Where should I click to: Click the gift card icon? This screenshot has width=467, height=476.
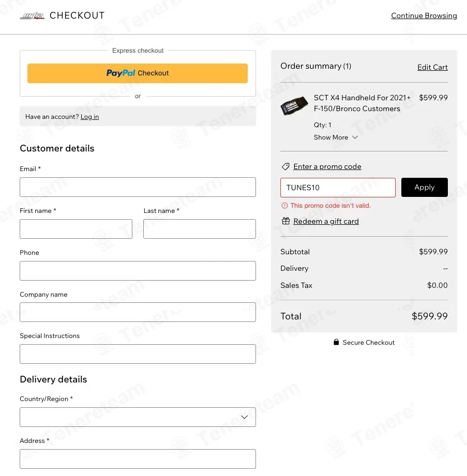pyautogui.click(x=285, y=221)
